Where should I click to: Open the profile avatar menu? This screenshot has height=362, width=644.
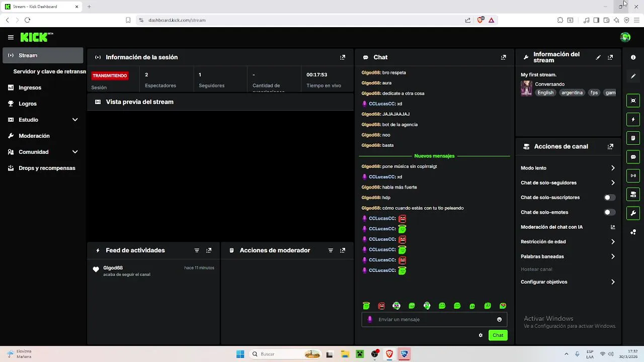[625, 37]
